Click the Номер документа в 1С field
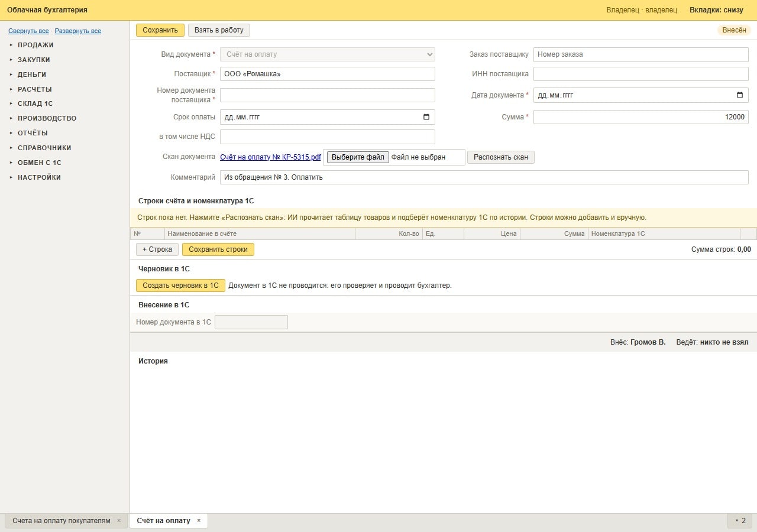 click(251, 322)
